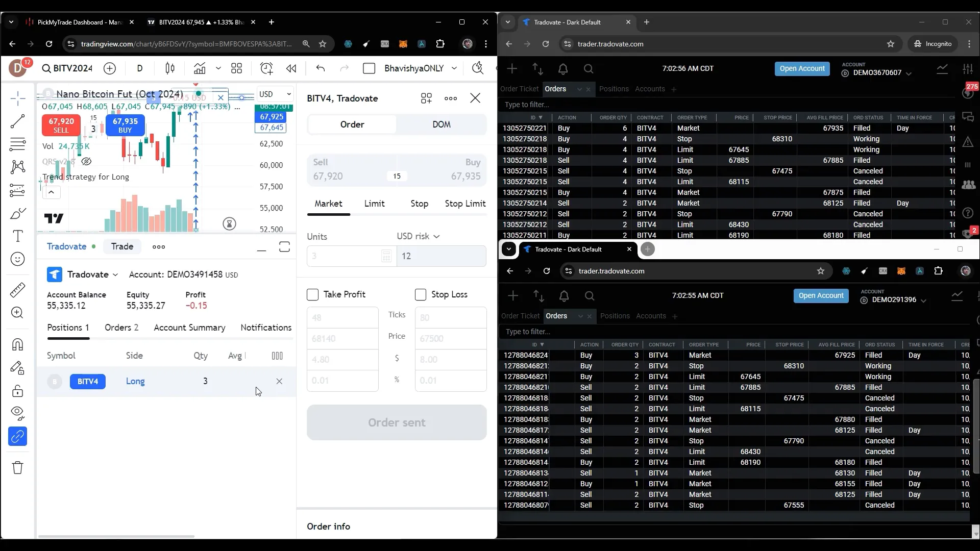
Task: Click the vertical scrollbar in bottom Tradovate
Action: coord(976,427)
